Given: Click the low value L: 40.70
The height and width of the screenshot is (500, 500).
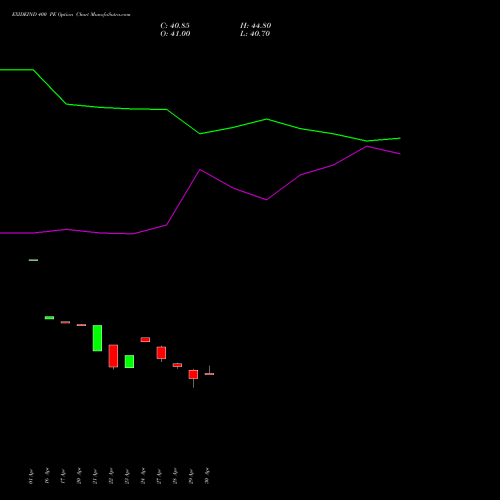Looking at the screenshot, I should (255, 34).
